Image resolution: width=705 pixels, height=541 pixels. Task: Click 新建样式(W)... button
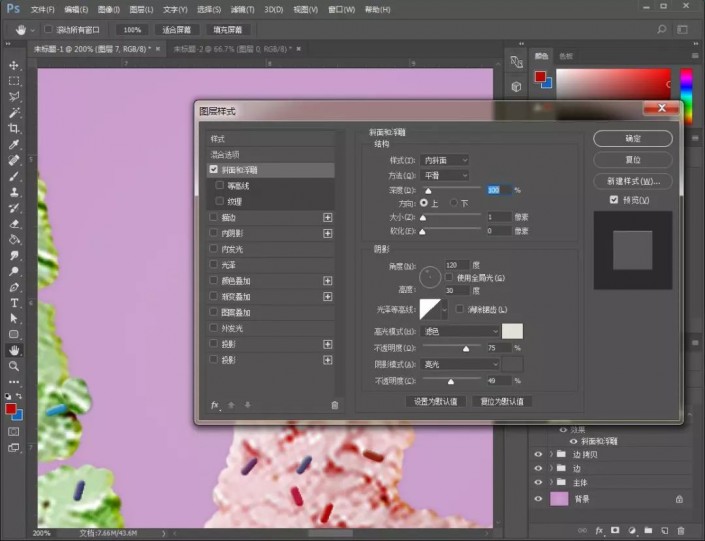(633, 181)
